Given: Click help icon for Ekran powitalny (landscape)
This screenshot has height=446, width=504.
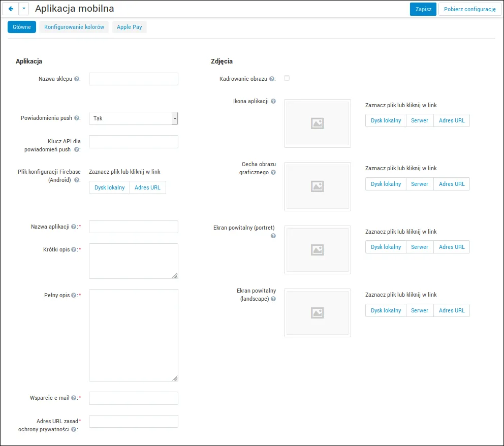Looking at the screenshot, I should [273, 299].
